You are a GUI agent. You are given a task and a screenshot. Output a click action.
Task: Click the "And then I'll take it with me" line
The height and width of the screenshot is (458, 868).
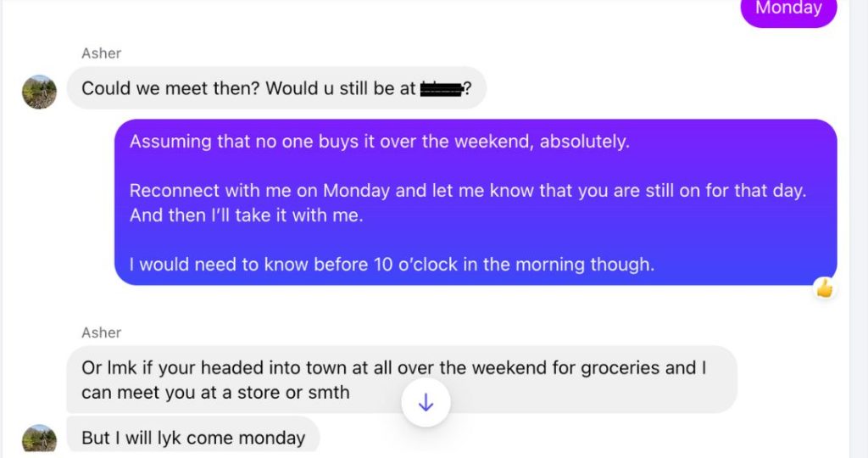point(246,215)
